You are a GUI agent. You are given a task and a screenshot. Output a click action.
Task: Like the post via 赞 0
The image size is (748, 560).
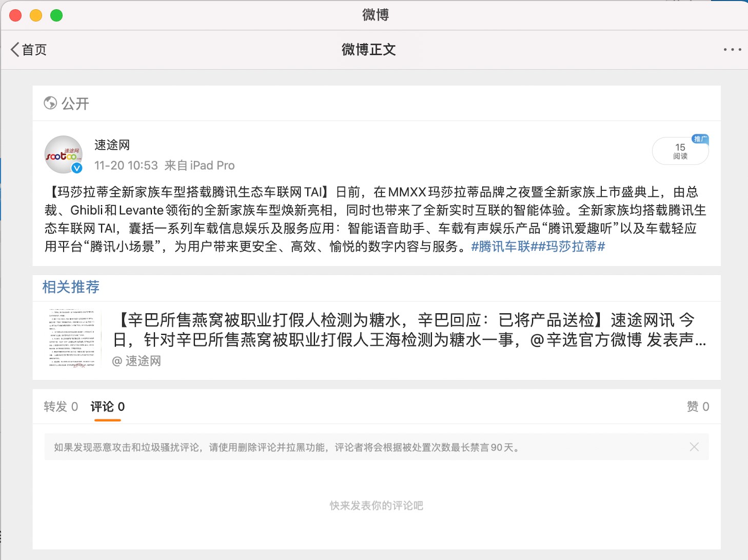[698, 407]
